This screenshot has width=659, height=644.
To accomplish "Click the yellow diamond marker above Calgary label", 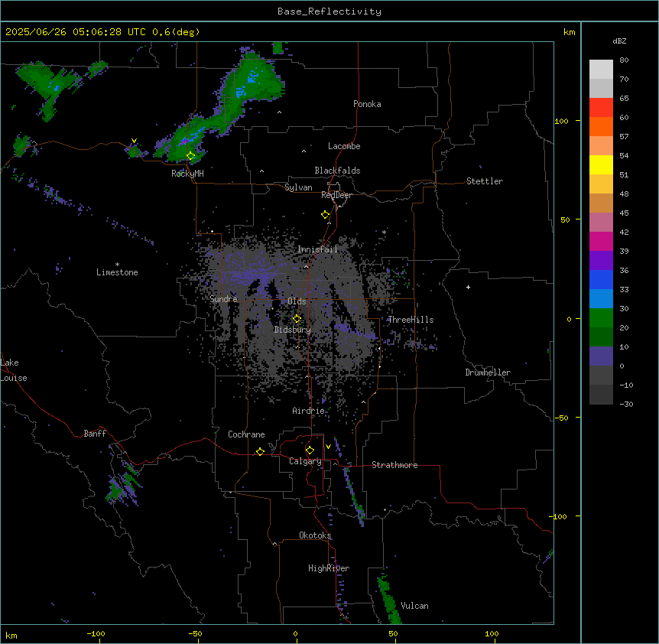I will click(x=310, y=450).
